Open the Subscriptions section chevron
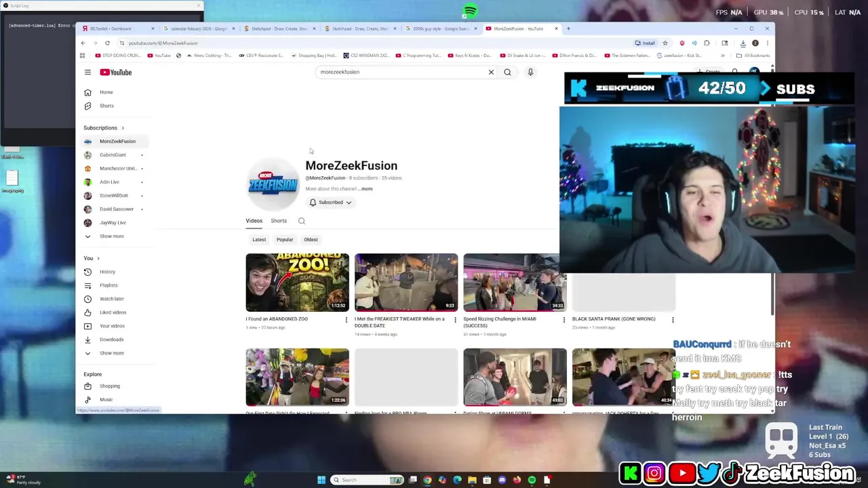This screenshot has width=868, height=488. click(x=123, y=127)
